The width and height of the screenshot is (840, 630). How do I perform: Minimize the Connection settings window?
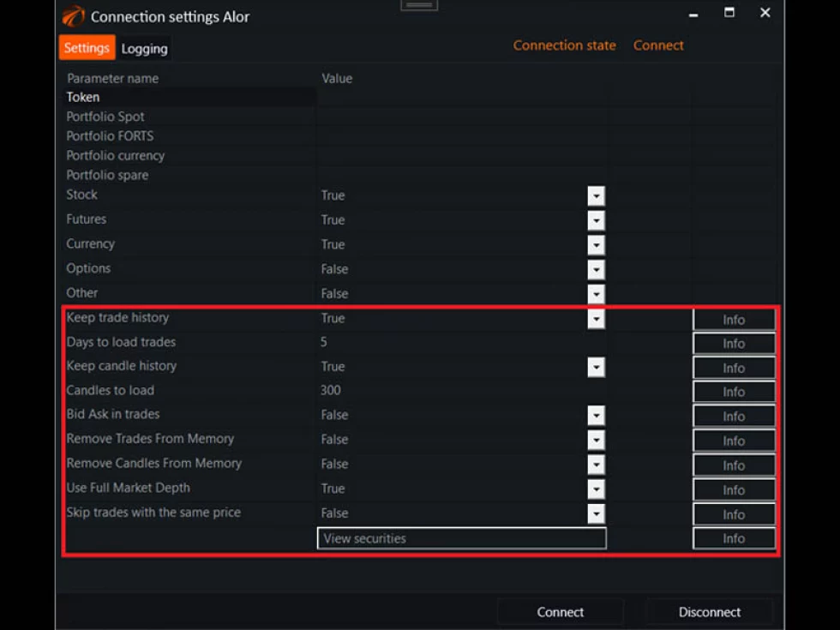click(x=693, y=14)
